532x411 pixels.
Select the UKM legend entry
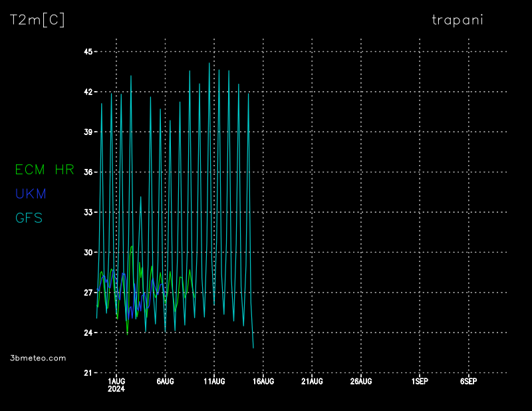tap(31, 194)
